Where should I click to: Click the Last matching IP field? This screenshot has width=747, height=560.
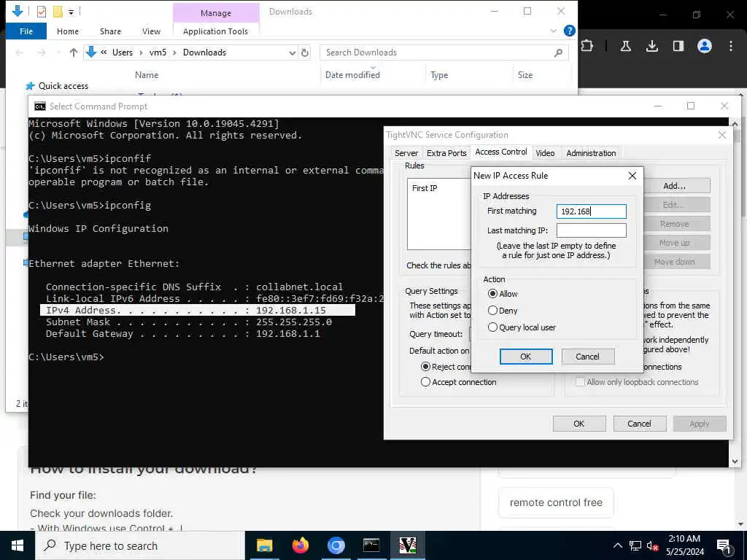(x=591, y=230)
